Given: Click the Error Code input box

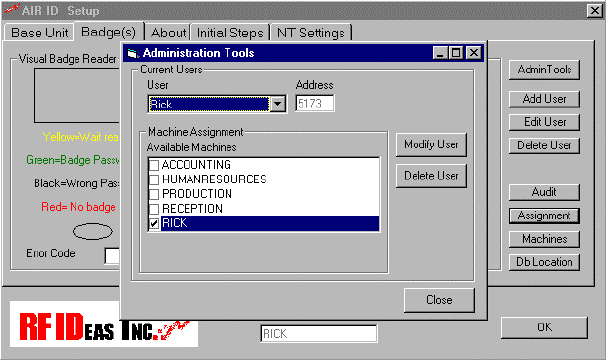Looking at the screenshot, I should [x=112, y=256].
